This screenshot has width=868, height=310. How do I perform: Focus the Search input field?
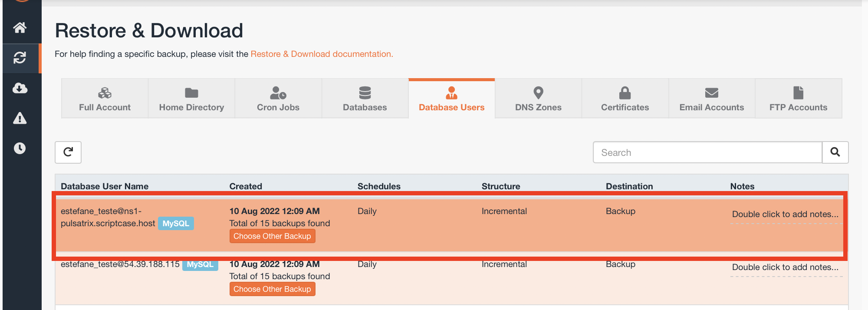(x=707, y=152)
